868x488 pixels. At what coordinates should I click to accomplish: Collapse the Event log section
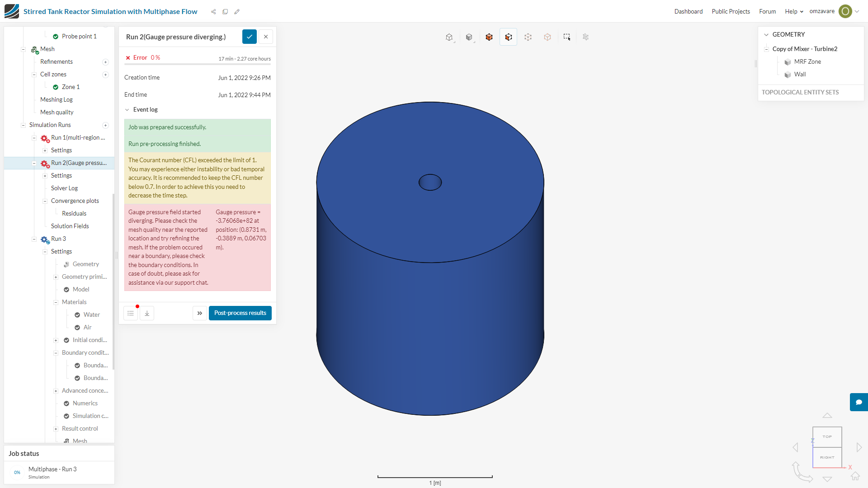(127, 110)
